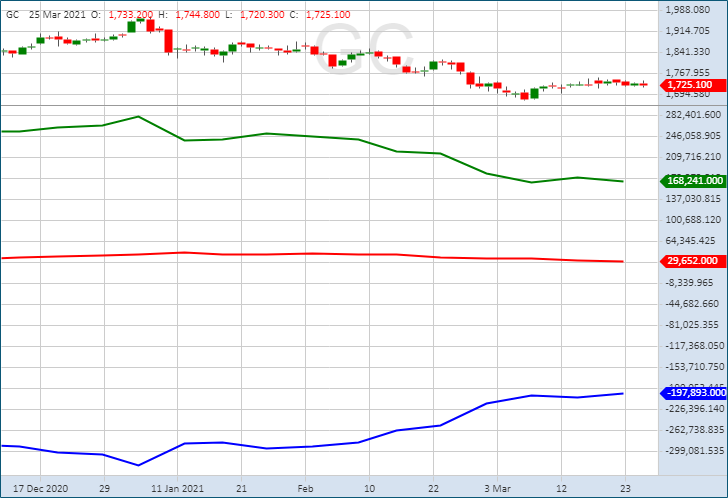Image resolution: width=728 pixels, height=498 pixels.
Task: Click 11 Jan 2021 on the date axis
Action: coord(175,489)
